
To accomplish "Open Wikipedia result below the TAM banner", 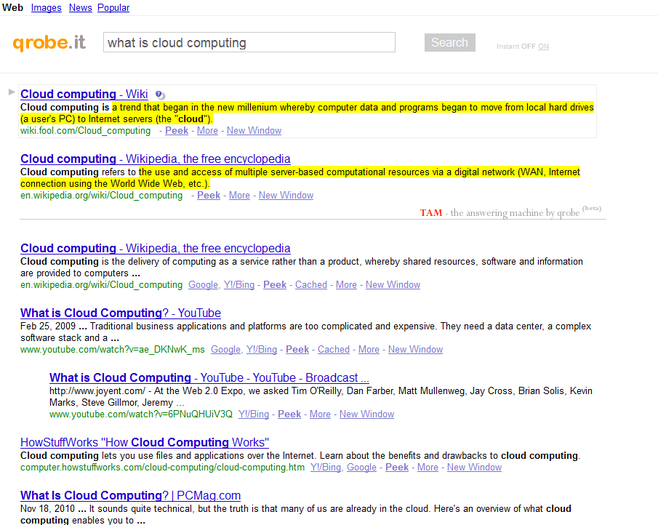I will coord(155,248).
